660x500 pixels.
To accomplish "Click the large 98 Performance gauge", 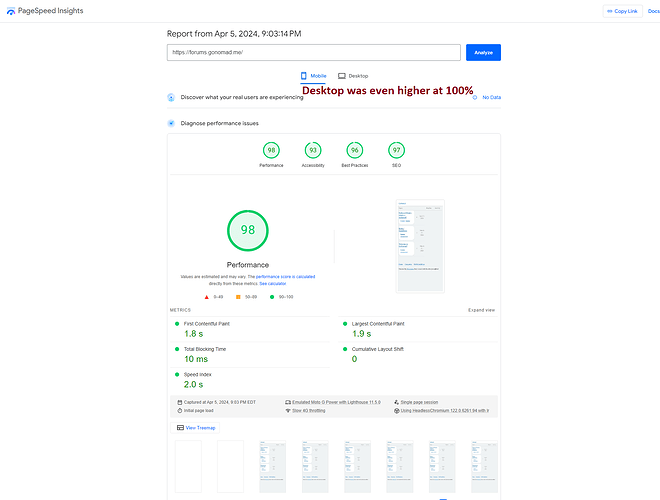I will [x=248, y=230].
